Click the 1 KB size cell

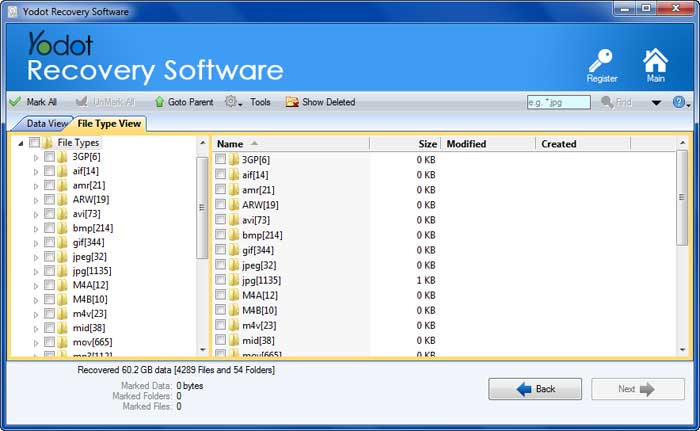426,280
